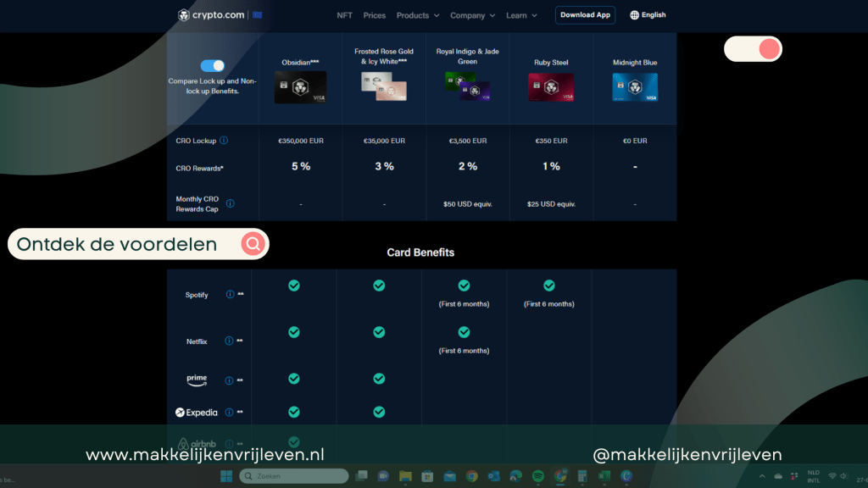Click info icon next to CRO Lockup
This screenshot has width=868, height=488.
tap(224, 141)
